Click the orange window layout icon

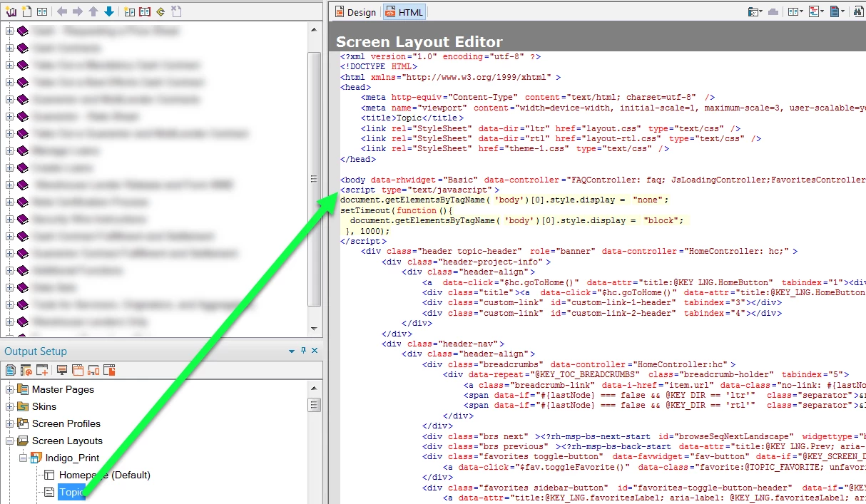tap(78, 370)
